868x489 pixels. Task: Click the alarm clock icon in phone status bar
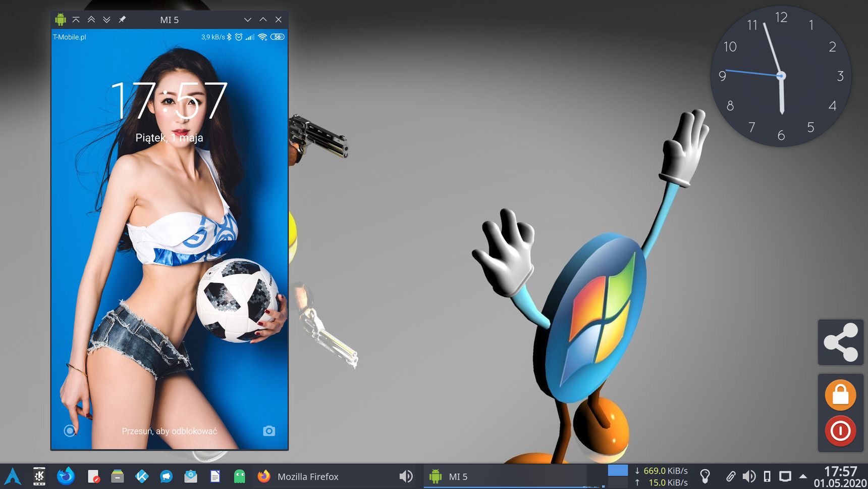click(x=239, y=37)
